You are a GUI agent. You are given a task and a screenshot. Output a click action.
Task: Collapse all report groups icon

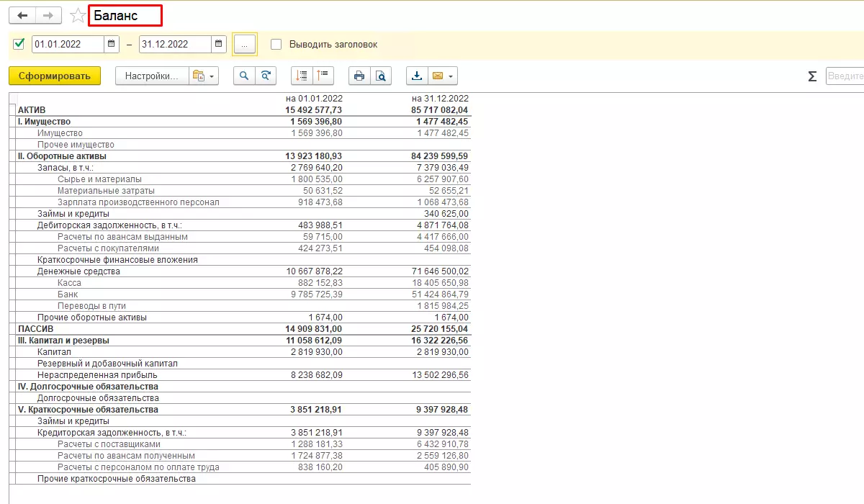323,76
